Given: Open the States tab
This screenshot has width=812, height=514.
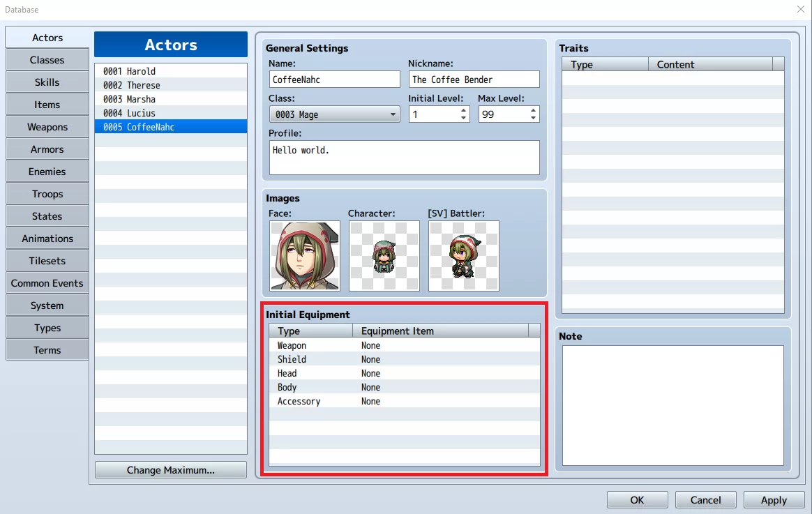Looking at the screenshot, I should click(47, 216).
